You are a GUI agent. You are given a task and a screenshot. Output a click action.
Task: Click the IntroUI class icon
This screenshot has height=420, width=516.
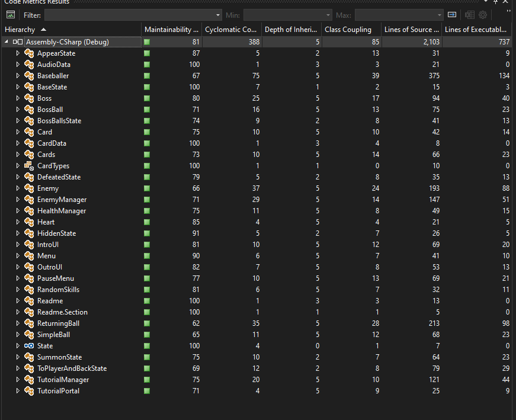coord(29,245)
